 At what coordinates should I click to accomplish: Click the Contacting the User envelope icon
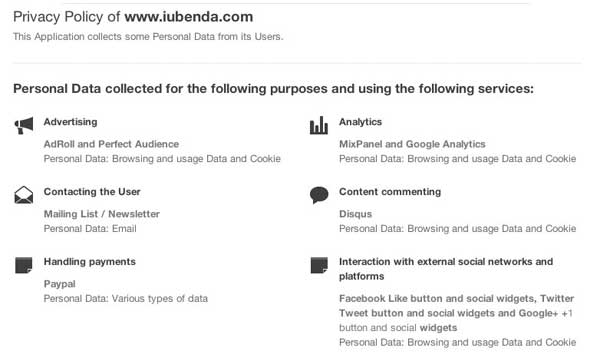pyautogui.click(x=24, y=195)
